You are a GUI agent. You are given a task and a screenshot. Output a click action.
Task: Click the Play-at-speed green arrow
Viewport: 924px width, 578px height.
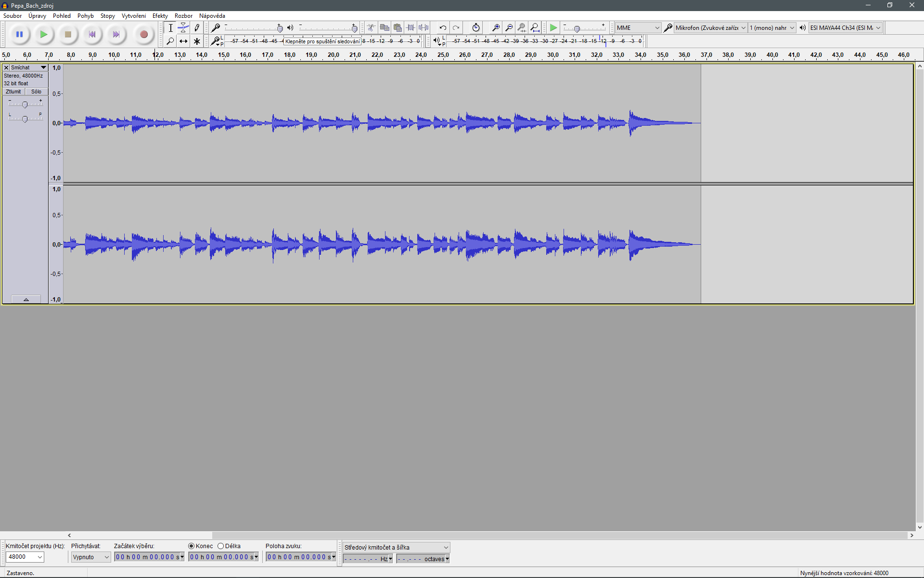[x=553, y=27]
